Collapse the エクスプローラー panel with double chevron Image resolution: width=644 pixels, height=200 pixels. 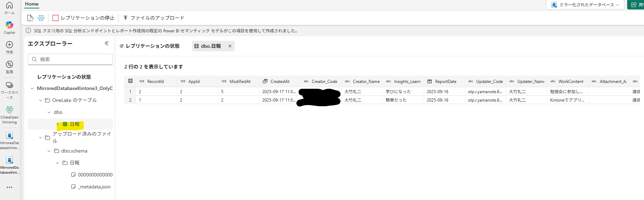(x=107, y=44)
